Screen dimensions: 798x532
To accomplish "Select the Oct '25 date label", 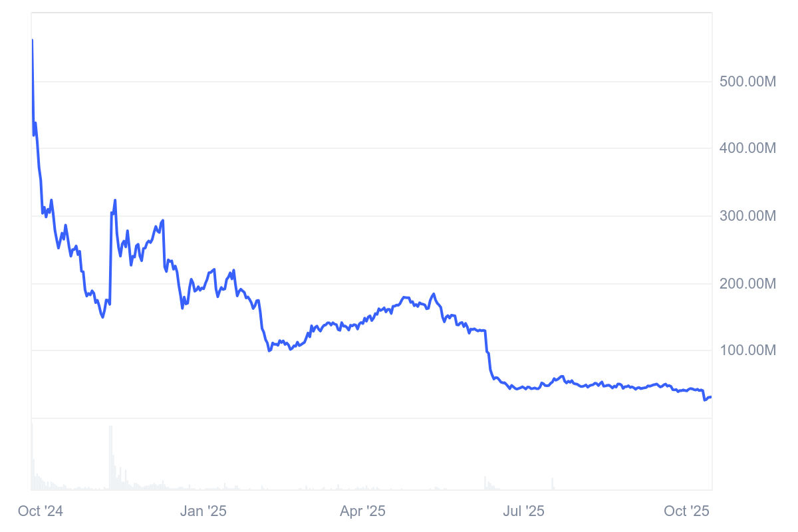I will (687, 511).
